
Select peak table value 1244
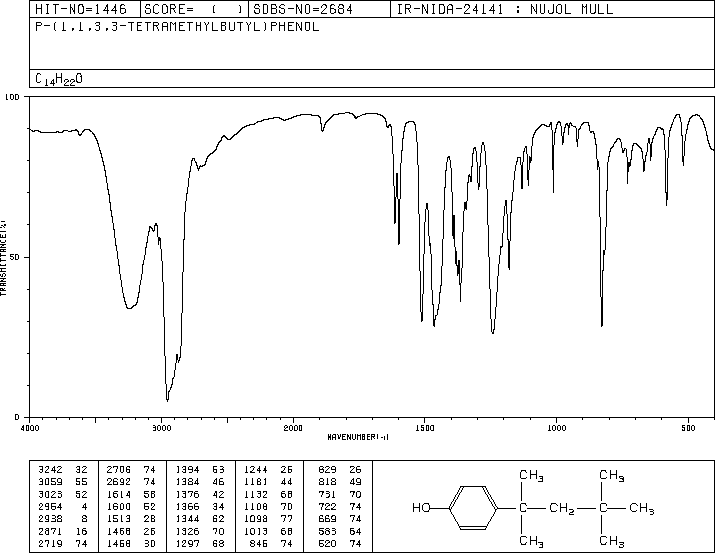click(x=256, y=470)
